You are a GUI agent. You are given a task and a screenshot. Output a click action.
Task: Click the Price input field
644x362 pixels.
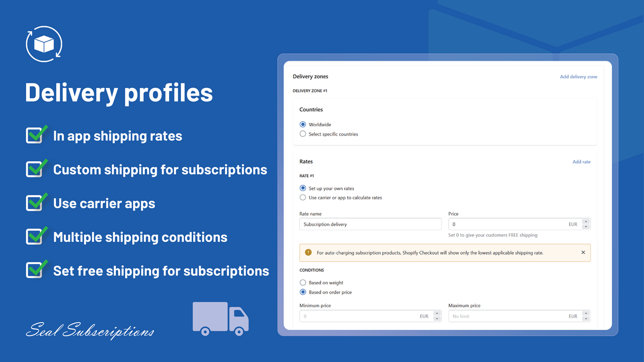519,224
